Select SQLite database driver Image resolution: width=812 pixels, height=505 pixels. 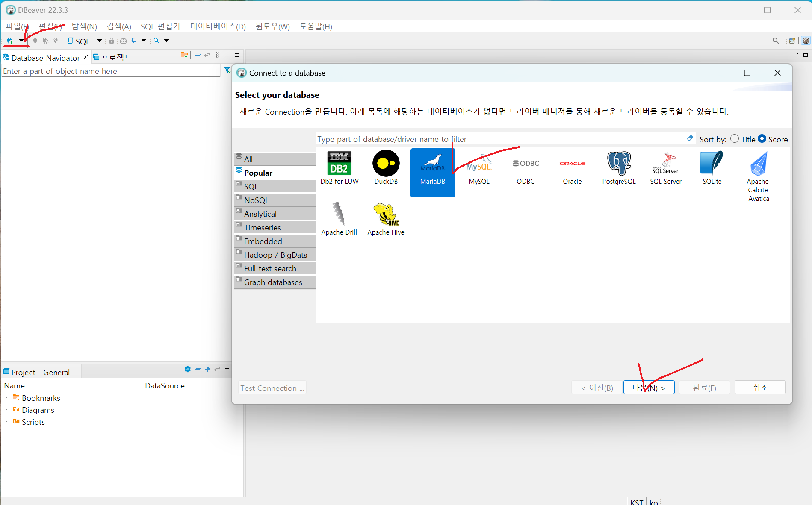tap(712, 168)
